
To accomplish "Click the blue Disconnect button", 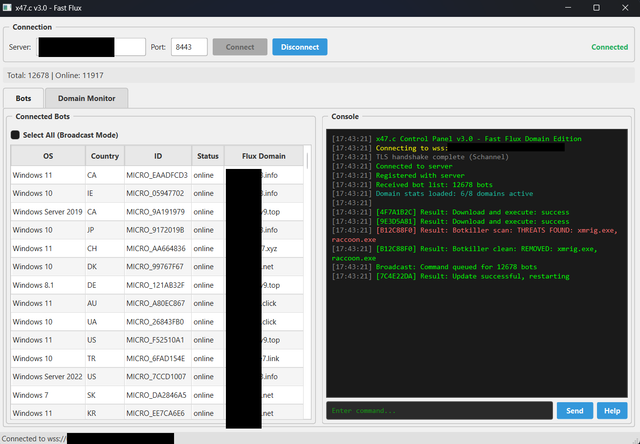I will (x=300, y=47).
